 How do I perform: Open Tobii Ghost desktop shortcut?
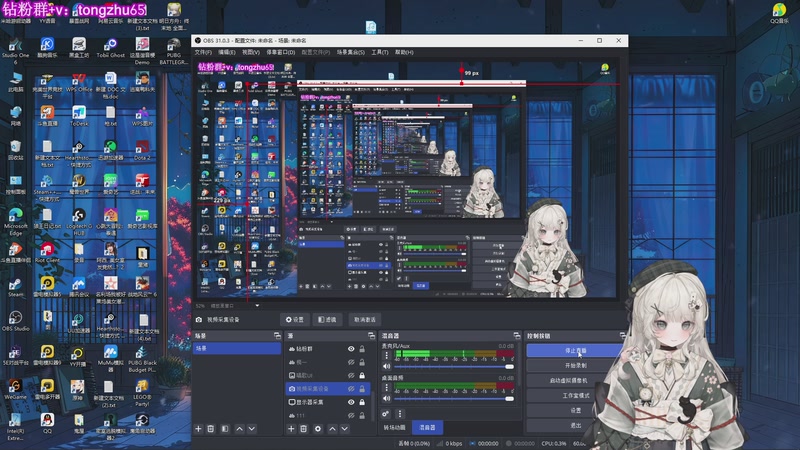coord(111,48)
